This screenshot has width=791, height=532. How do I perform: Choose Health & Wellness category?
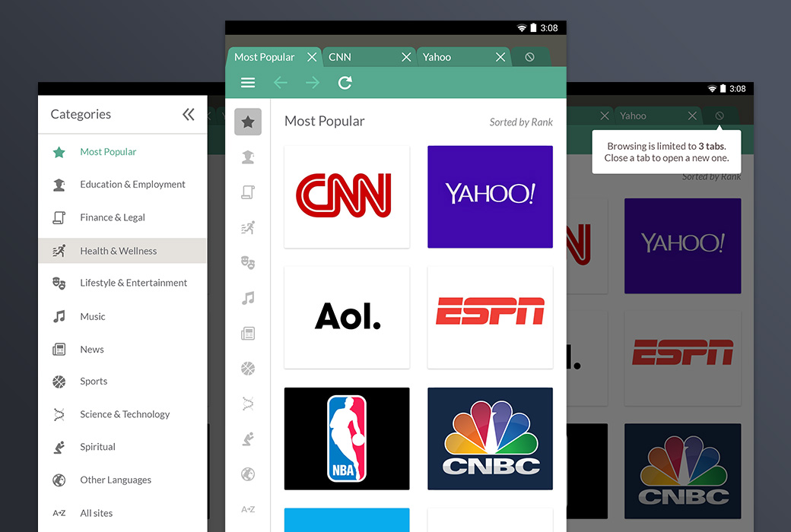click(122, 251)
